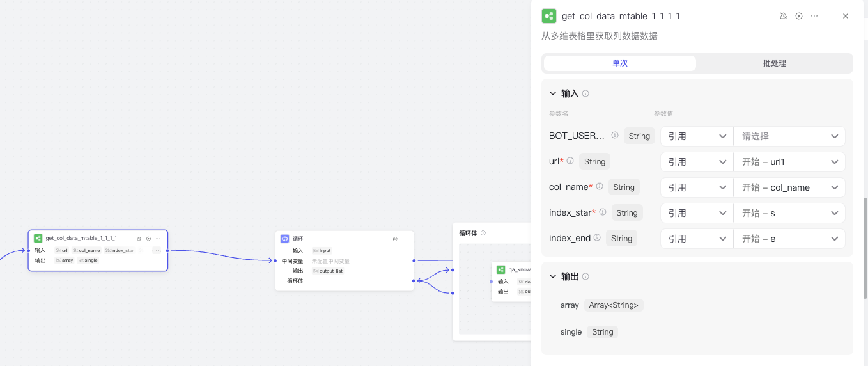Screen dimensions: 868x366
Task: Open the three-dot menu on the 循环 node
Action: pos(405,239)
